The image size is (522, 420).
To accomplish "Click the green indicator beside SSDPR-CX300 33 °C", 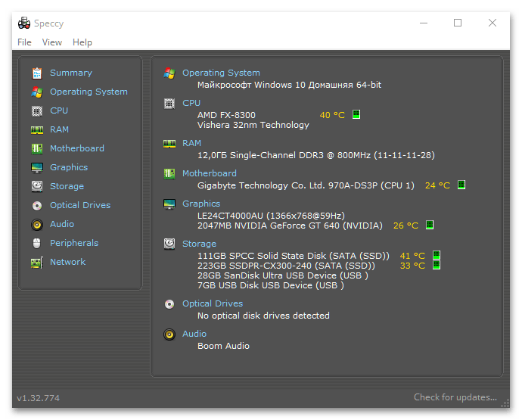I will point(437,265).
